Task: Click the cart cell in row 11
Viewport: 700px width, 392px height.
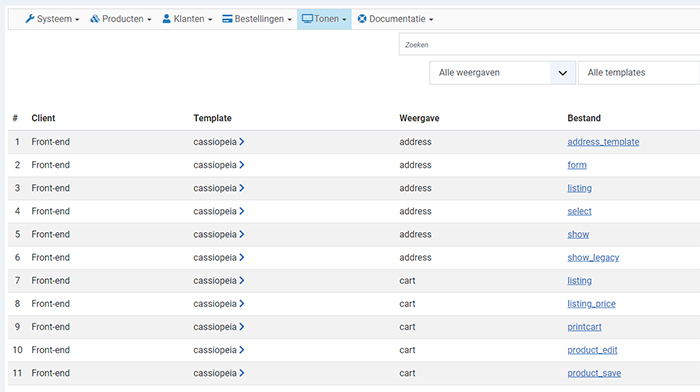Action: [x=407, y=373]
